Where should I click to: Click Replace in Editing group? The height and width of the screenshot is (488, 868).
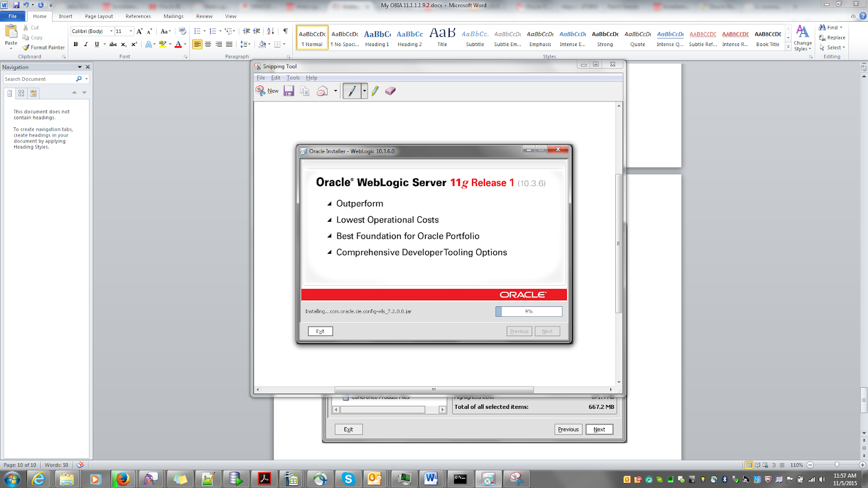coord(833,38)
